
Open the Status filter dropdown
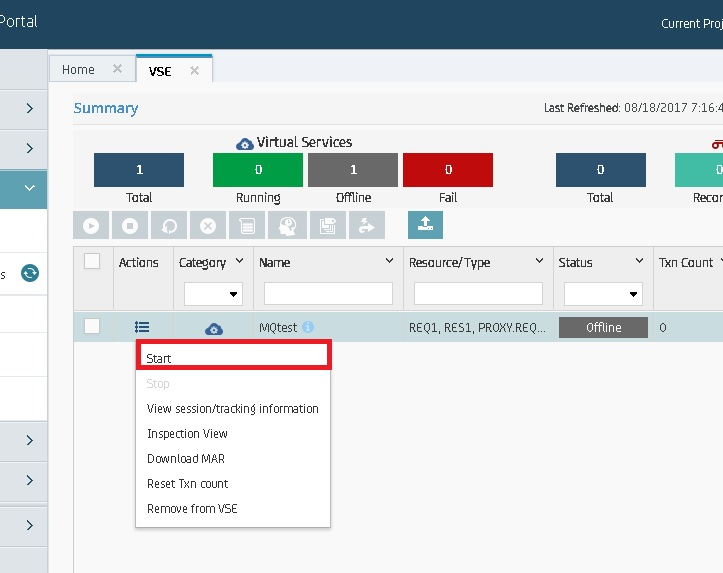click(x=603, y=294)
